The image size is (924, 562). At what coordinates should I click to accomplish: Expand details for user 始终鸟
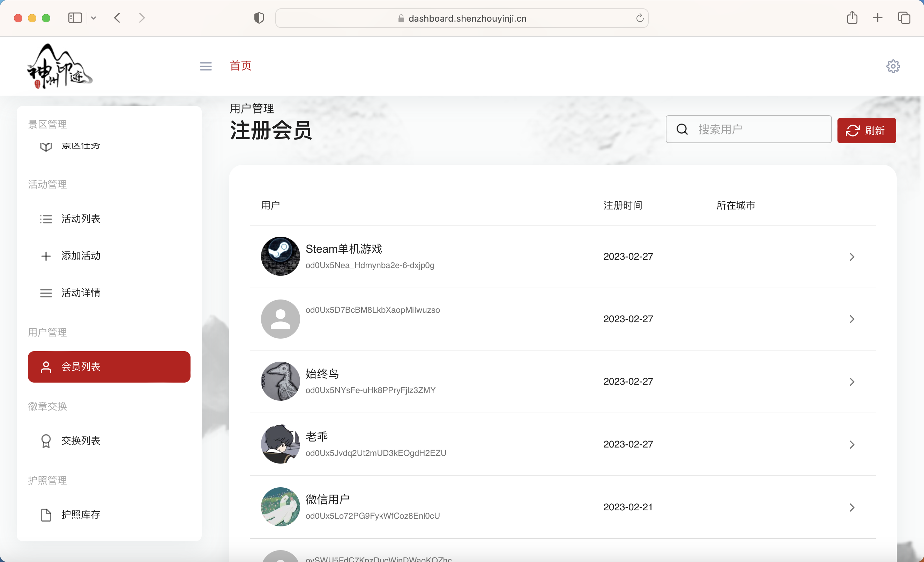pos(852,382)
